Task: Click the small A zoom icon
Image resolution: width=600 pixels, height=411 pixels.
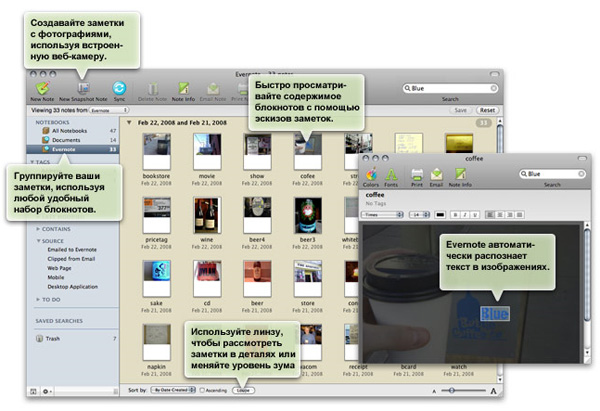Action: (434, 391)
